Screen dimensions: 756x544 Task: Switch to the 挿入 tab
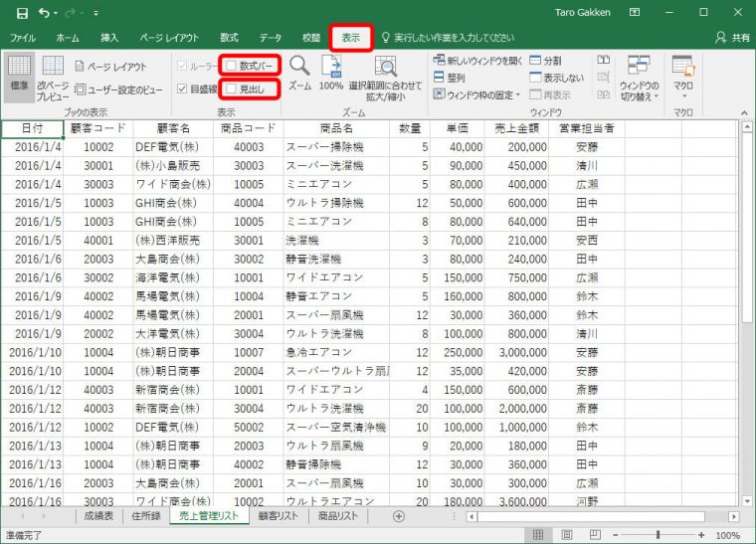tap(109, 38)
